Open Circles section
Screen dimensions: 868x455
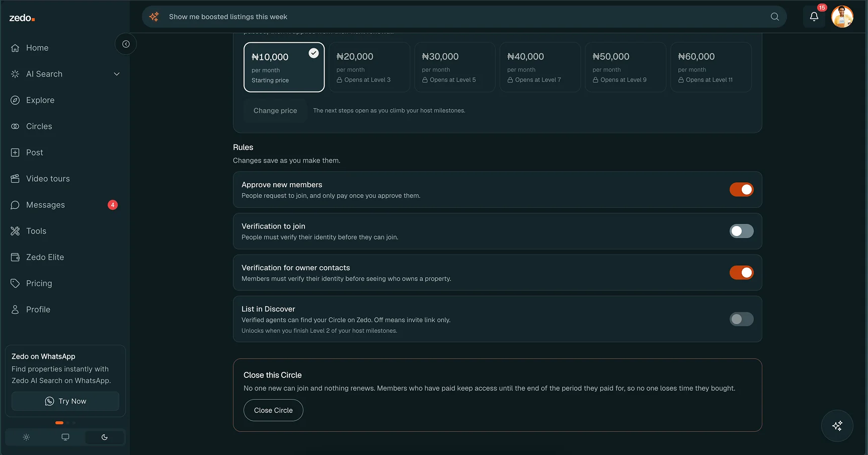click(x=65, y=126)
